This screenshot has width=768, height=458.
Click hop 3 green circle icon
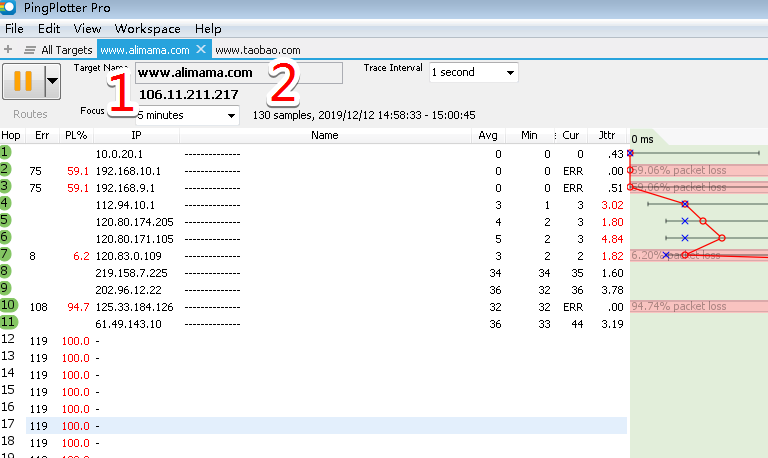(x=5, y=187)
